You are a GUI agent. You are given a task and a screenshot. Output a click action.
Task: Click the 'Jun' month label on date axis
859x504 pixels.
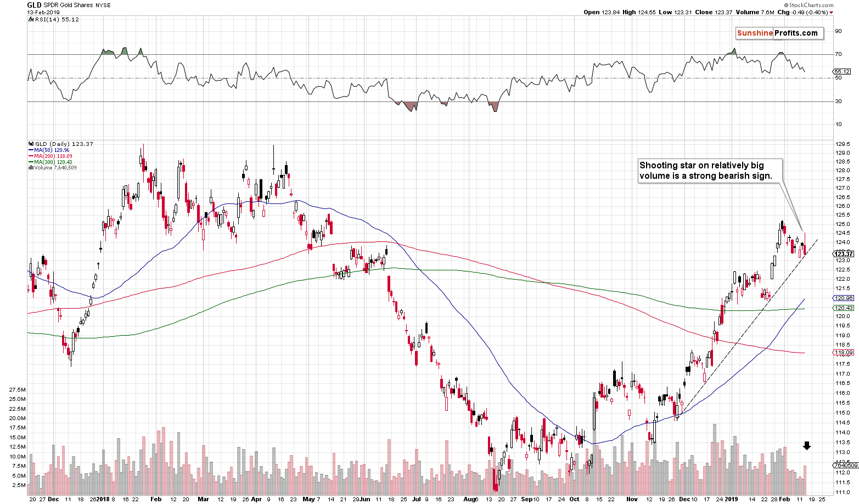tap(365, 500)
